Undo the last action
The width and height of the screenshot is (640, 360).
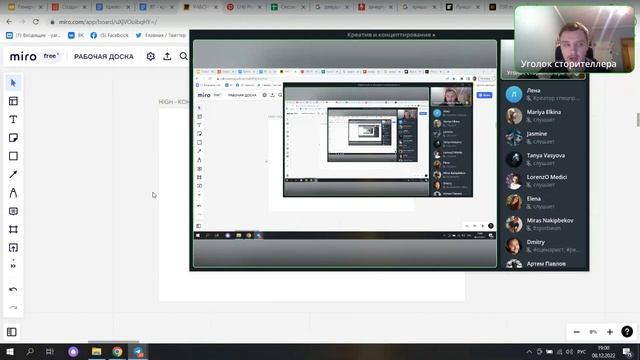tap(13, 289)
